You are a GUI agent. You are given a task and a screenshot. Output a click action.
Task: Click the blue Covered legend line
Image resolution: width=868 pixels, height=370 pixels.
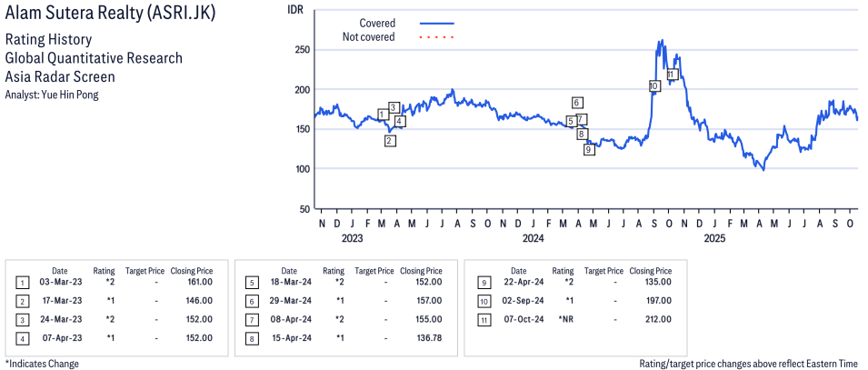coord(437,24)
